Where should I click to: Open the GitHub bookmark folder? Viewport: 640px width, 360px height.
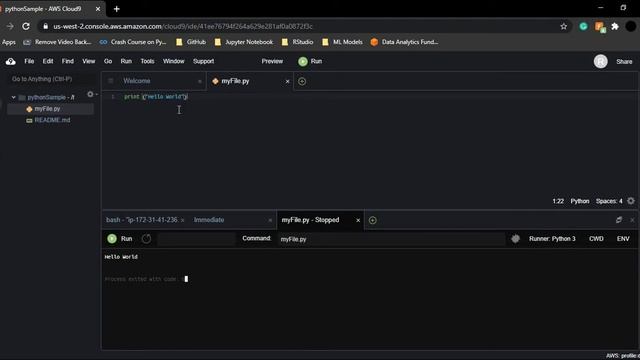[x=191, y=42]
